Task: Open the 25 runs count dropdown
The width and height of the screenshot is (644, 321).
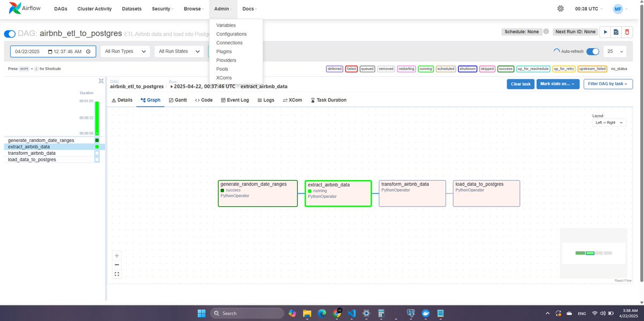Action: pyautogui.click(x=614, y=51)
